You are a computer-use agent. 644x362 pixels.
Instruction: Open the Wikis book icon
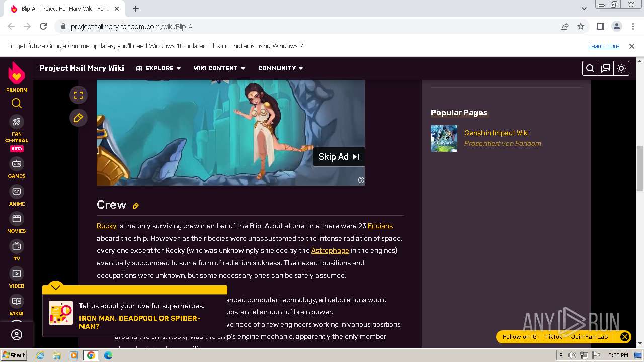(x=17, y=301)
